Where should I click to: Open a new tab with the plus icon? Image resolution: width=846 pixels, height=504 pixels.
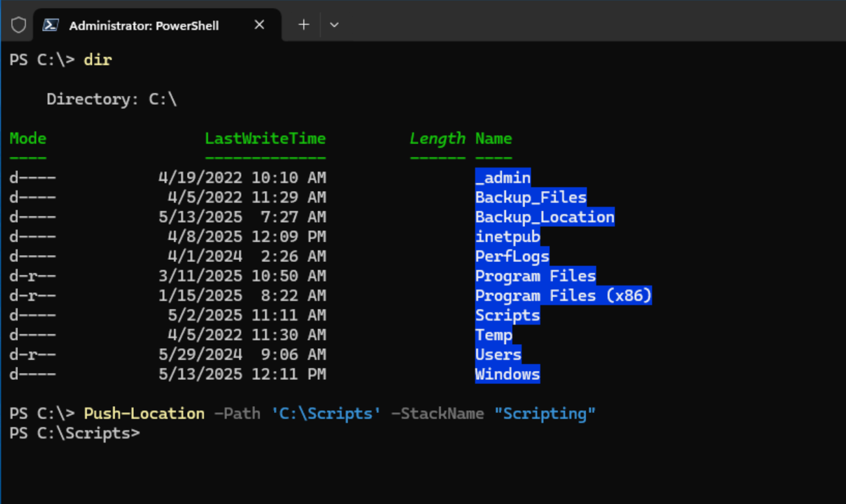[x=304, y=24]
